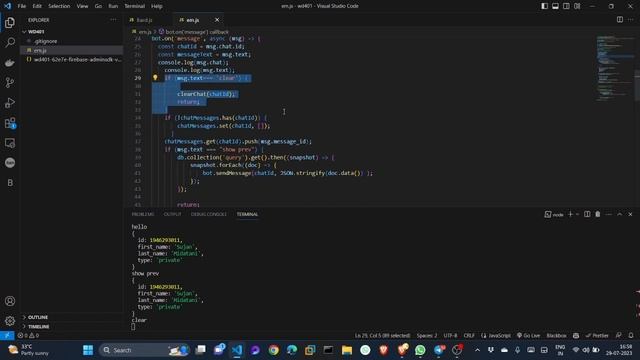Open terminal panel more actions ellipsis

pyautogui.click(x=609, y=214)
